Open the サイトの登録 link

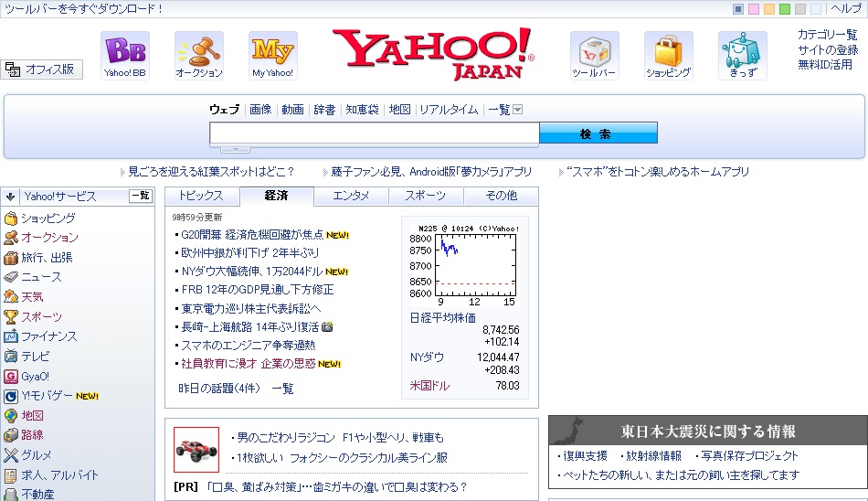828,50
